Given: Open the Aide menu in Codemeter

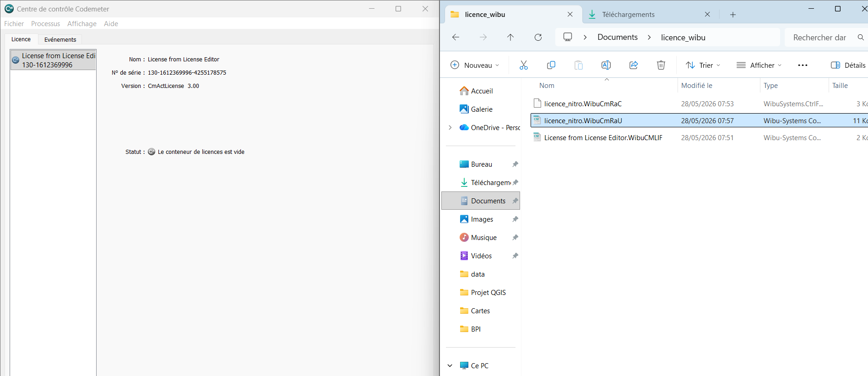Looking at the screenshot, I should pyautogui.click(x=111, y=24).
